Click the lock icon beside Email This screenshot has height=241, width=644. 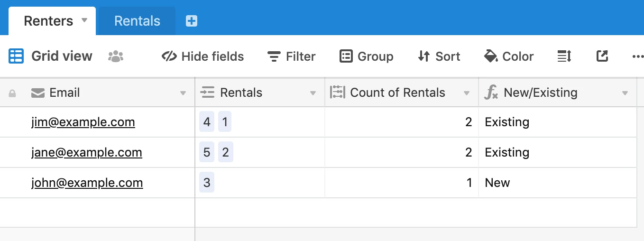click(x=12, y=93)
